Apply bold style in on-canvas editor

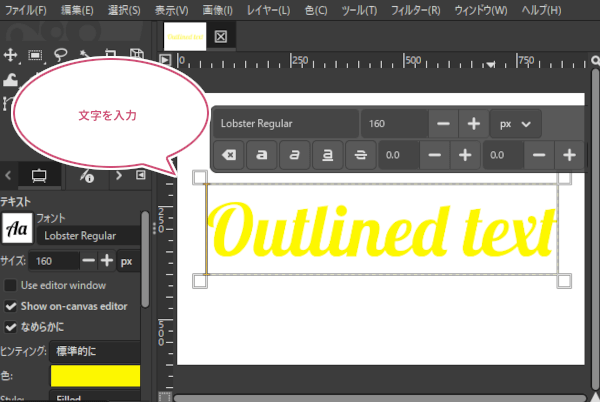(x=260, y=155)
